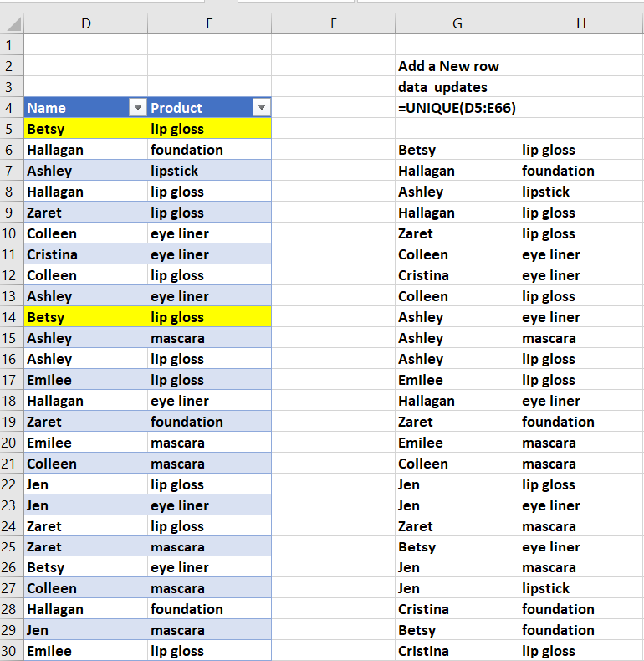The height and width of the screenshot is (661, 644).
Task: Click yellow lip gloss cell in row 14
Action: tap(209, 317)
